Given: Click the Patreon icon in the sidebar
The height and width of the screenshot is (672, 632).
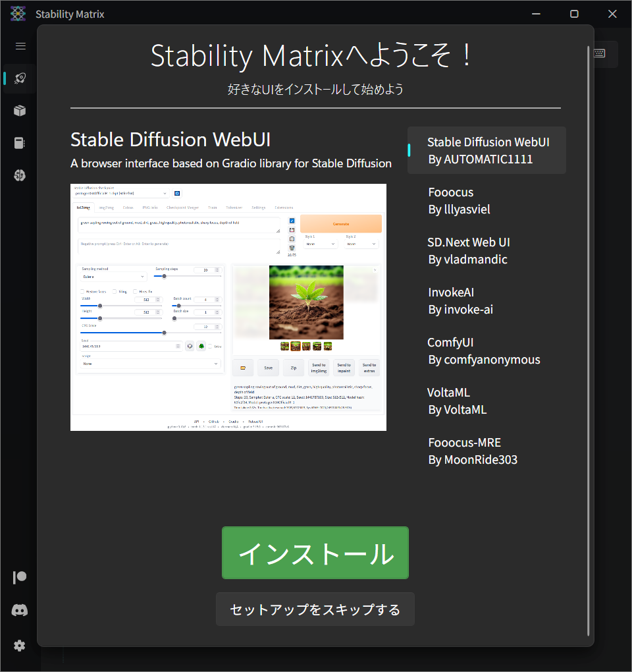Looking at the screenshot, I should coord(19,577).
